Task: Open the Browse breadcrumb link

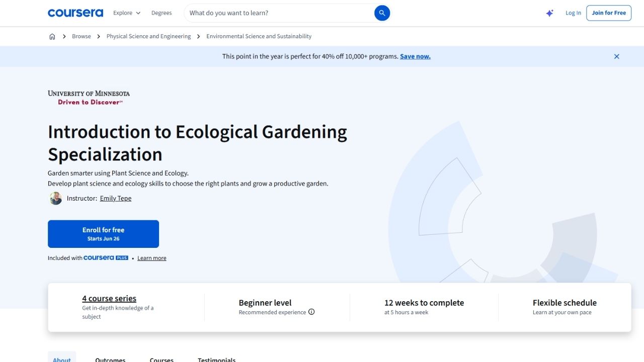Action: pos(82,36)
